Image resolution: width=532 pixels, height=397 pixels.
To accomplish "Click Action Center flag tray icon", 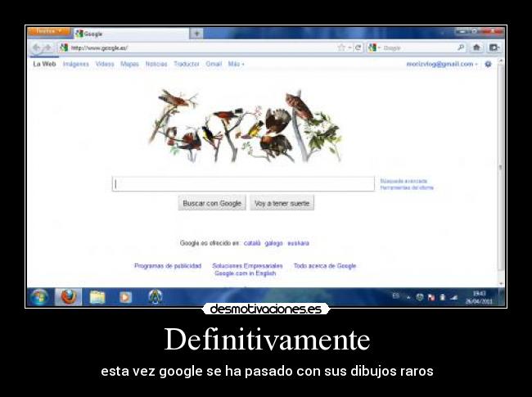I will click(431, 298).
